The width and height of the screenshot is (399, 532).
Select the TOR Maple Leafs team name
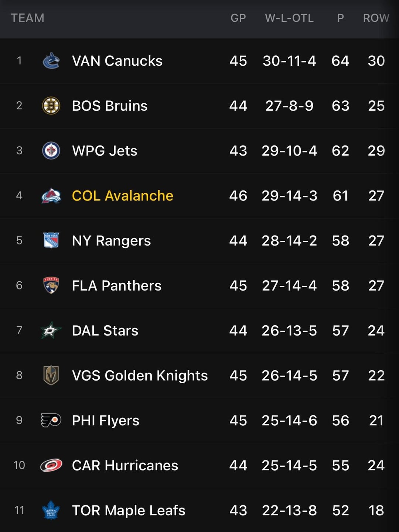pyautogui.click(x=129, y=510)
